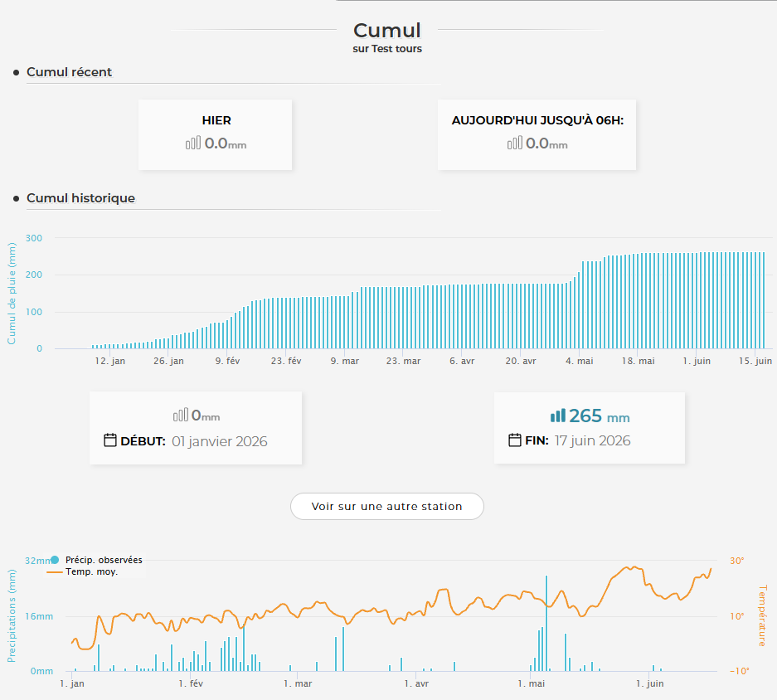Screen dimensions: 777x700
Task: Click the 'Température' axis title
Action: coord(763,615)
